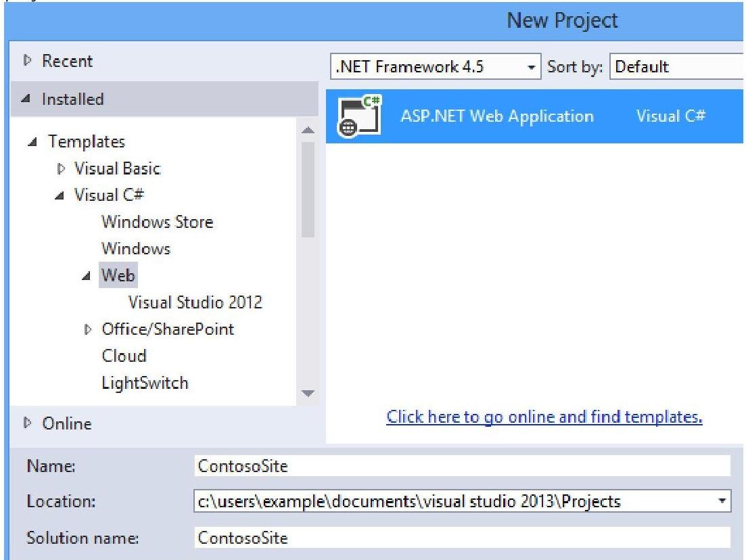Expand the Visual Basic node arrow
Screen dimensions: 746x560
tap(60, 169)
